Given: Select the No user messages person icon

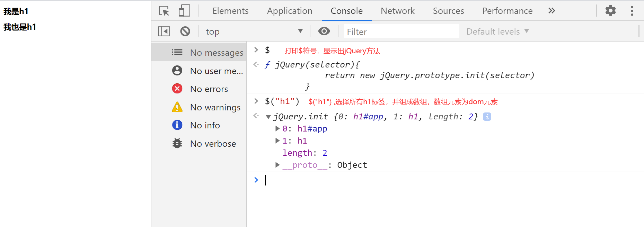Looking at the screenshot, I should coord(177,71).
